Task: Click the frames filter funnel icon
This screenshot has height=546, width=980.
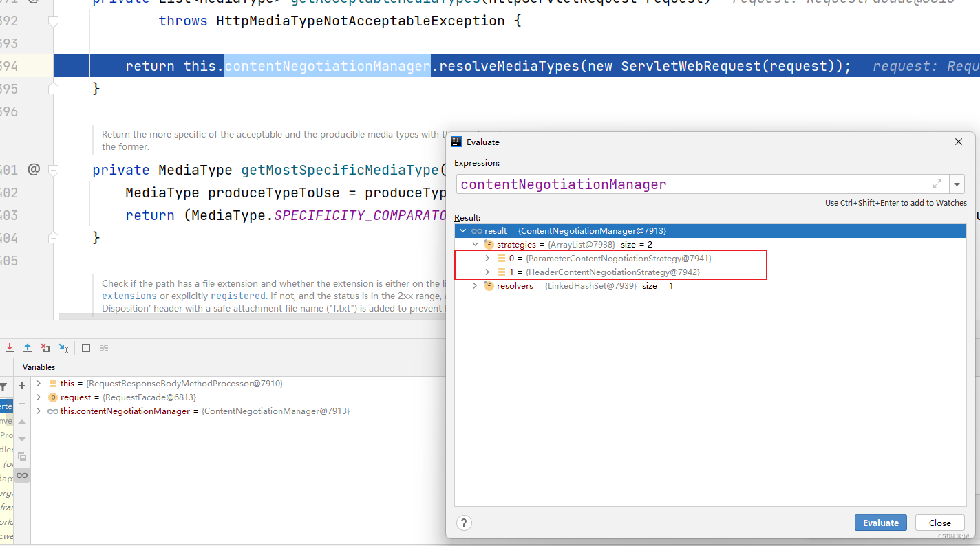Action: [x=4, y=387]
